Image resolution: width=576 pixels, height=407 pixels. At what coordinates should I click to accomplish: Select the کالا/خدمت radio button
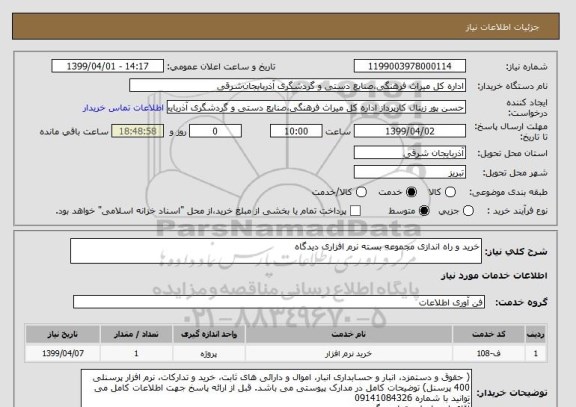(361, 192)
